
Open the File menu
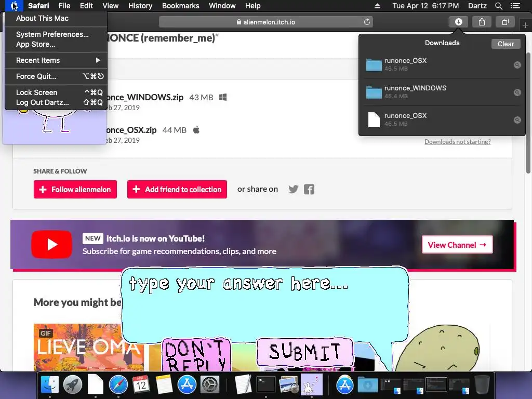click(64, 6)
